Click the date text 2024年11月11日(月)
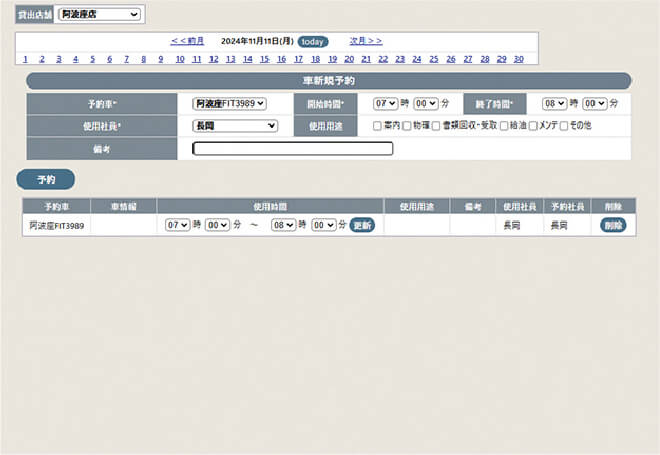660x455 pixels. (x=257, y=41)
